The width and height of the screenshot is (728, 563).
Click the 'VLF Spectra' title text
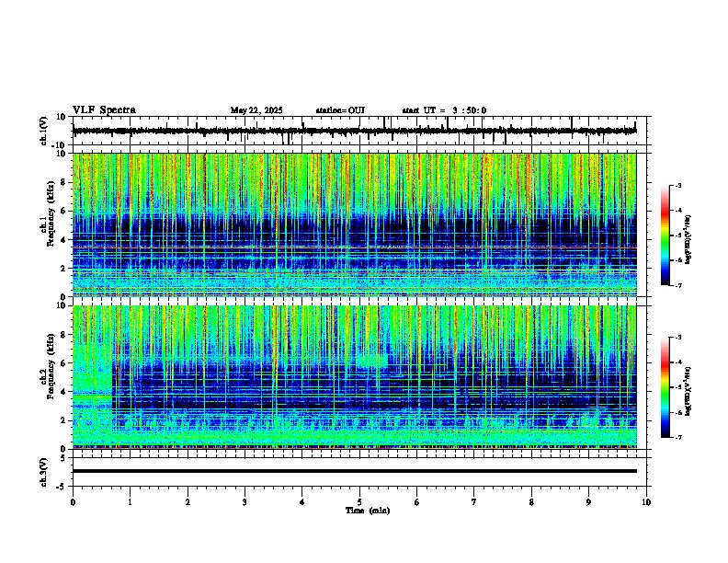[104, 110]
